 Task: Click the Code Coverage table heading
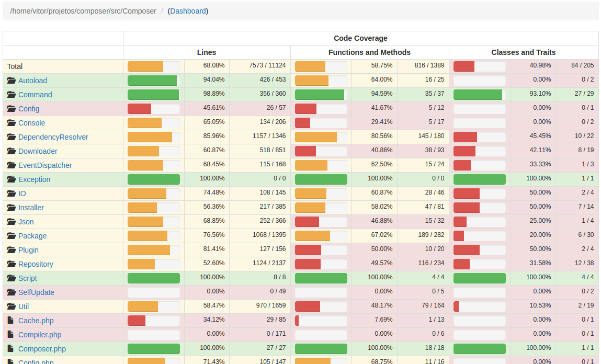pos(361,38)
